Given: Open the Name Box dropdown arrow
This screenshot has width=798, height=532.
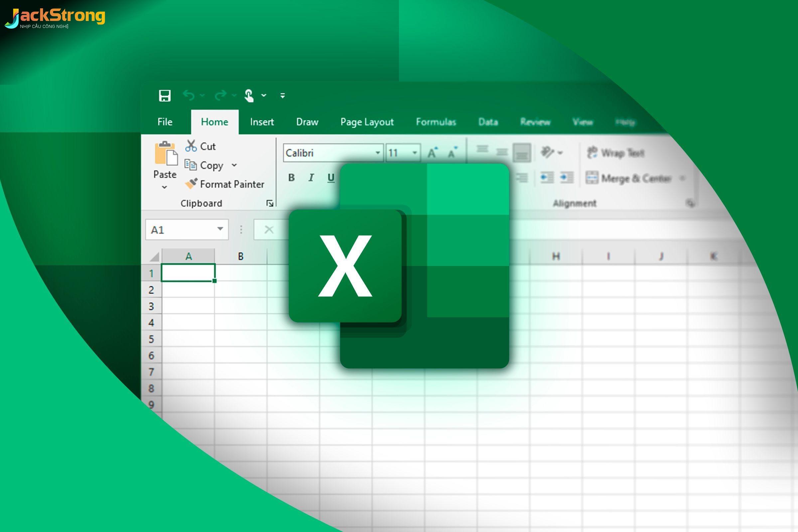Looking at the screenshot, I should point(220,229).
